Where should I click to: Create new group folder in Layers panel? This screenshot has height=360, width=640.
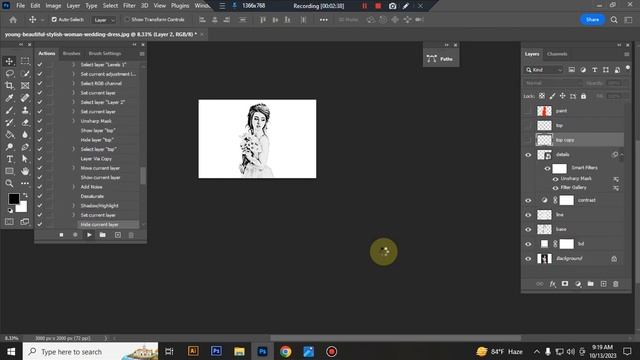click(591, 284)
